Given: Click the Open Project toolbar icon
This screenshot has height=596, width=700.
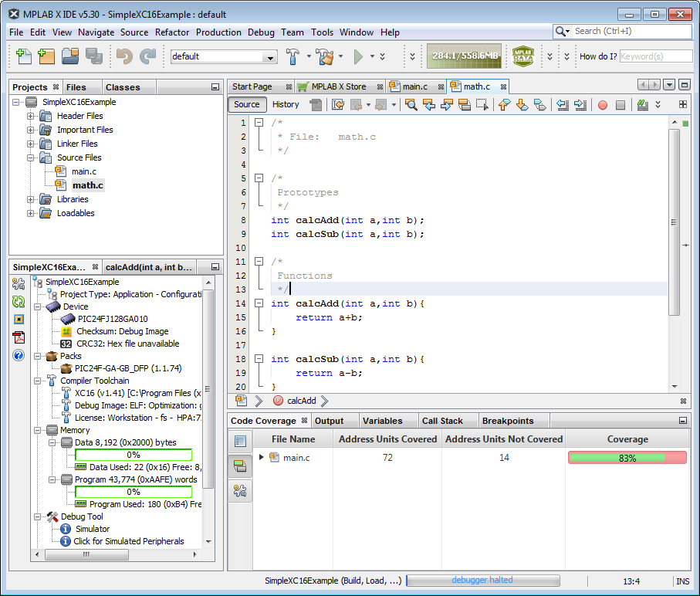Looking at the screenshot, I should (70, 56).
